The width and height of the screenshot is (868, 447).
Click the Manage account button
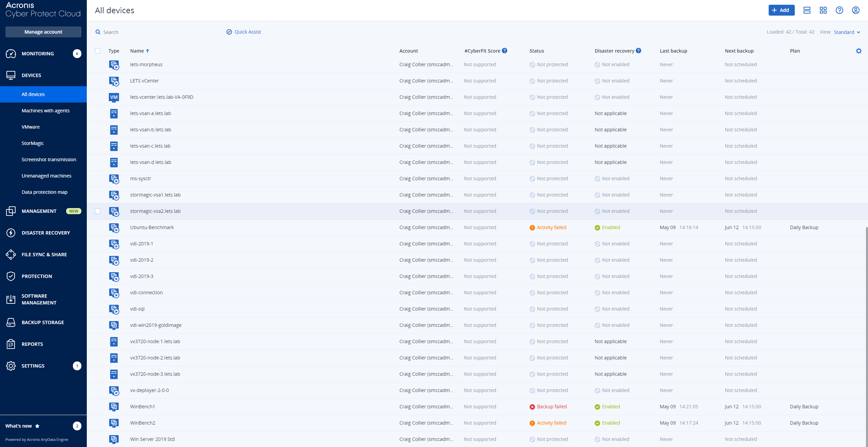(x=43, y=32)
